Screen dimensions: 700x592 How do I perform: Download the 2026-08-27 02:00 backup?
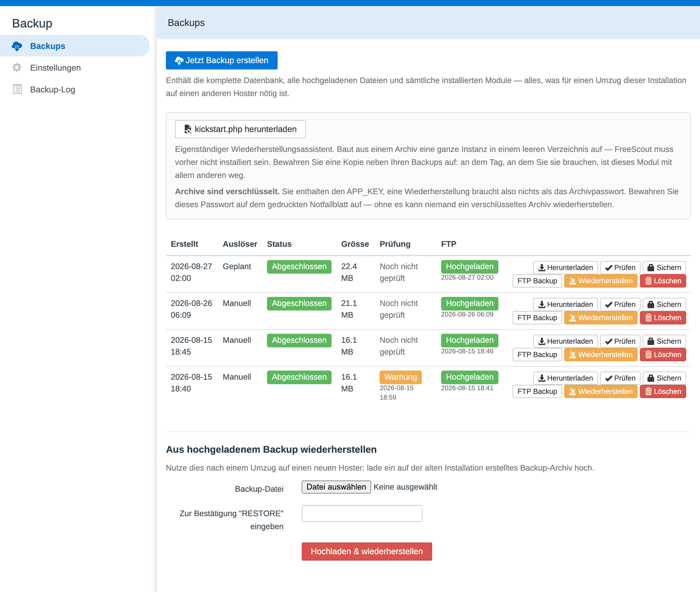(x=565, y=268)
